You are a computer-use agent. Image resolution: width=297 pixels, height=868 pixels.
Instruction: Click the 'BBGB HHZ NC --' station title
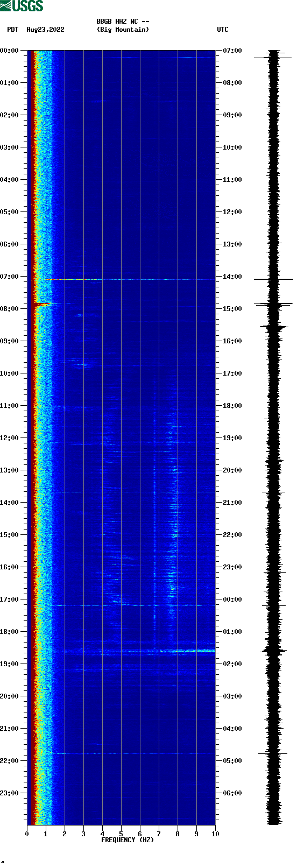pos(123,22)
